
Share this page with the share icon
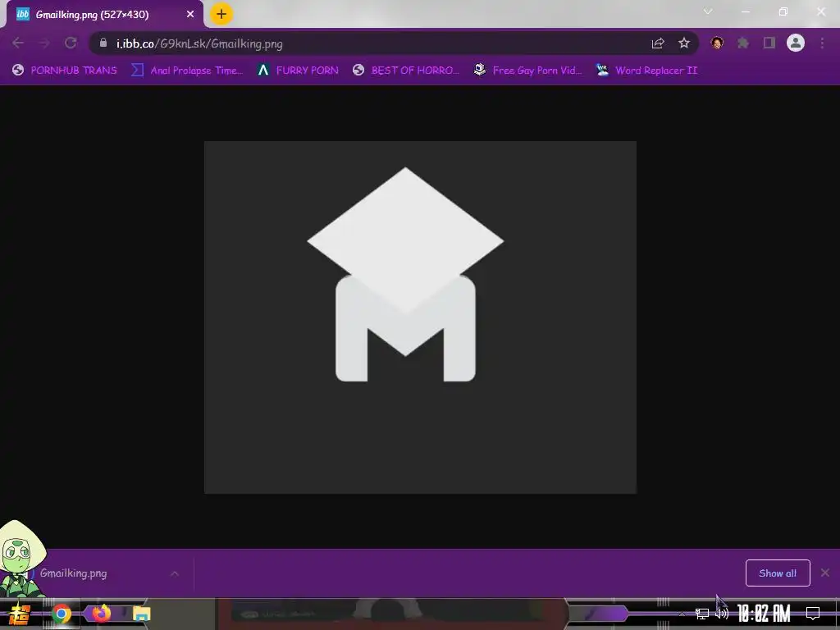tap(658, 43)
